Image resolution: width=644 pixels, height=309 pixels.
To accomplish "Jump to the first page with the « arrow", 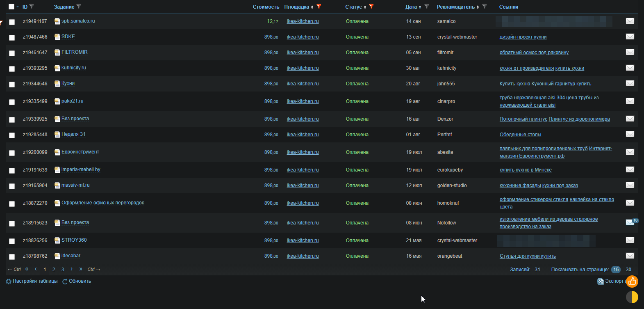I will 27,269.
